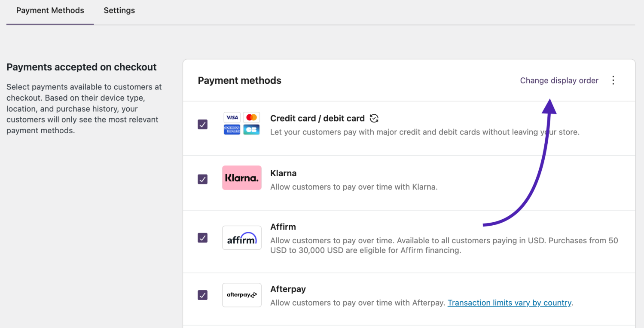Select the Klarna logo
This screenshot has height=328, width=644.
(241, 177)
